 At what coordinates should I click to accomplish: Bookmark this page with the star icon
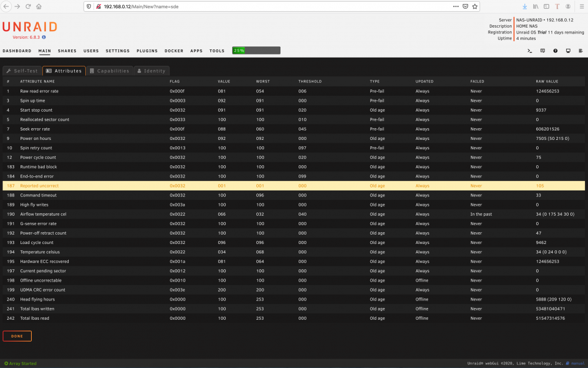[x=475, y=6]
